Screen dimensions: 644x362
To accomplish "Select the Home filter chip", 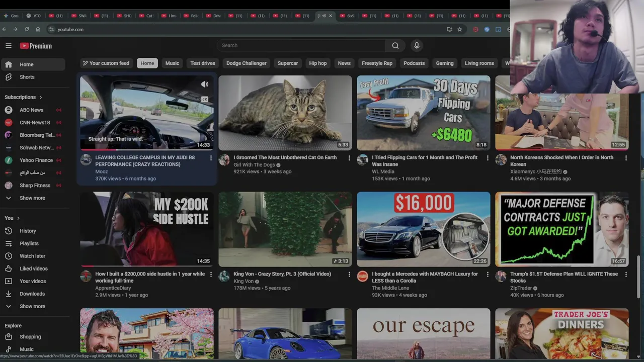I will 147,63.
